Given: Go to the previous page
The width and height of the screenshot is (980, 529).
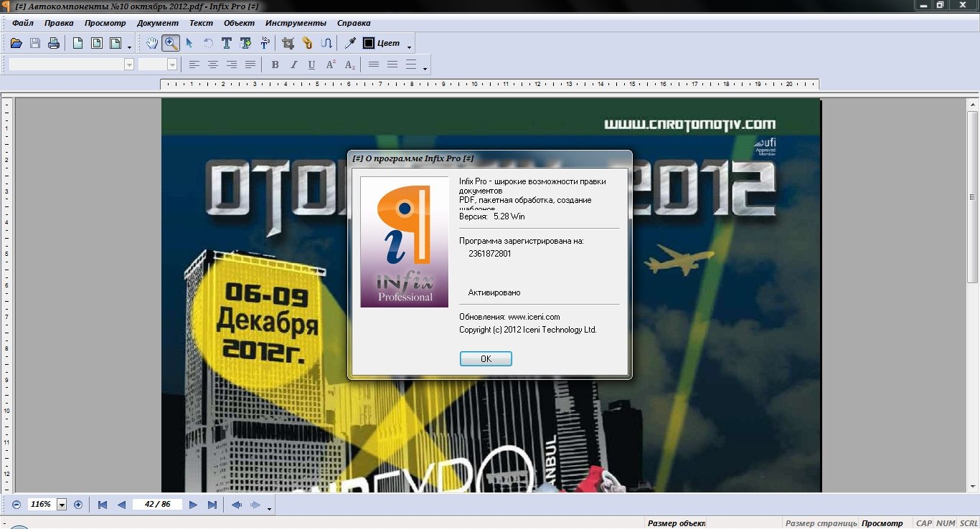Looking at the screenshot, I should point(121,505).
